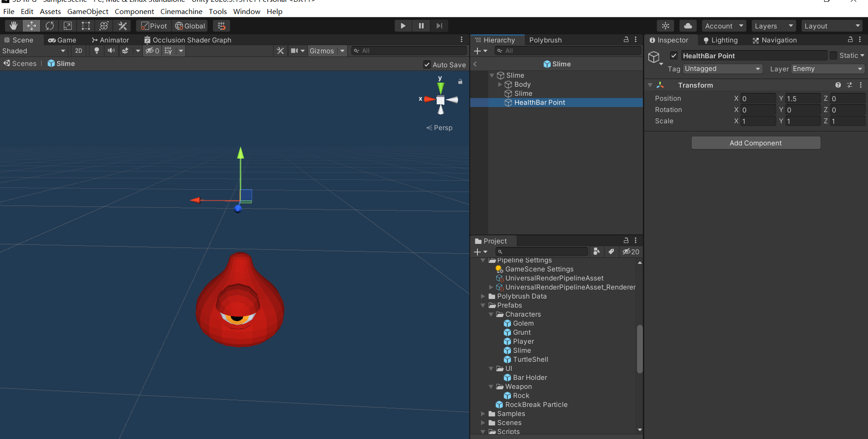Toggle hidden objects visibility count

pyautogui.click(x=152, y=51)
